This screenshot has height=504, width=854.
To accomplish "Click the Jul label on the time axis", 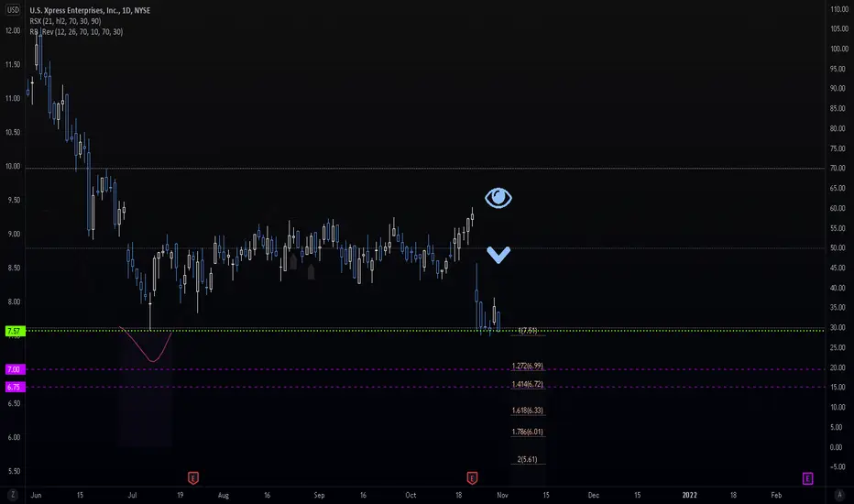I will [132, 495].
